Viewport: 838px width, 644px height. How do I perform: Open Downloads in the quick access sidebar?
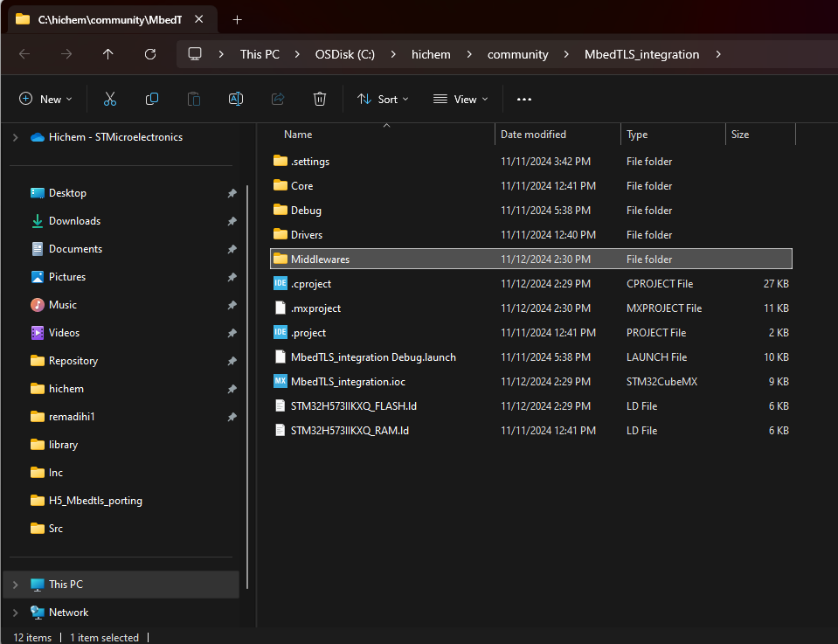click(x=74, y=221)
